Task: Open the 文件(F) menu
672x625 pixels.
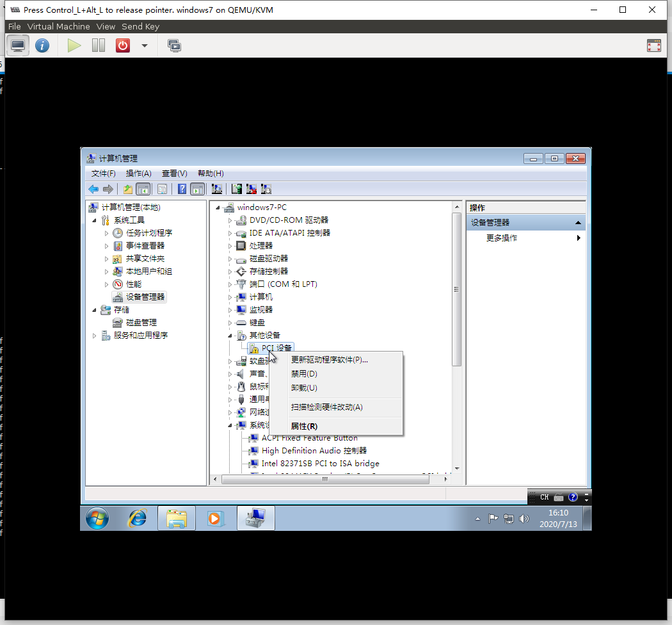Action: 102,173
